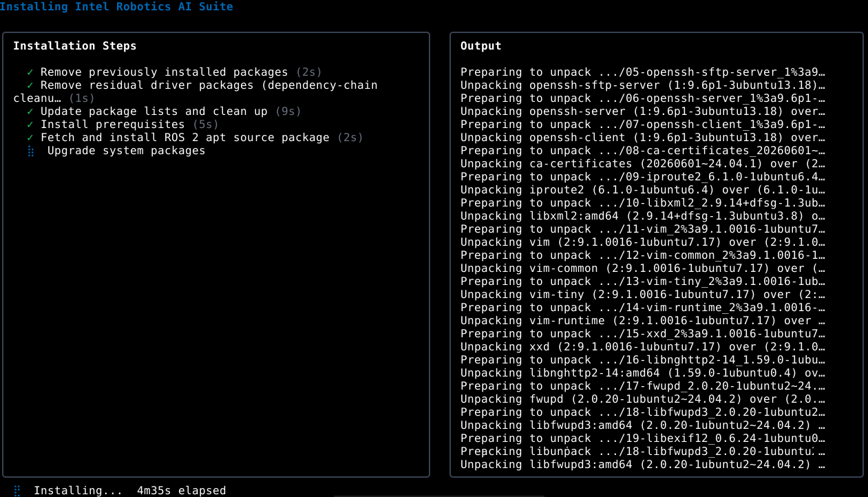Click checkmark beside Fetch and install ROS 2
This screenshot has height=497, width=868.
30,138
